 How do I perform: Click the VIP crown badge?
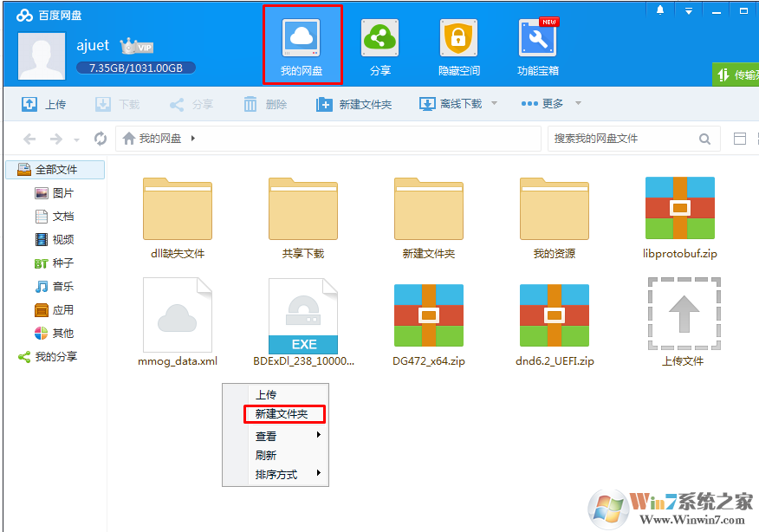tap(137, 46)
